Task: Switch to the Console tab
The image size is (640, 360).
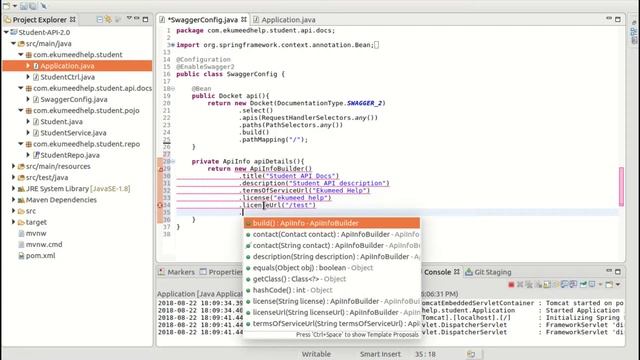Action: pyautogui.click(x=437, y=272)
